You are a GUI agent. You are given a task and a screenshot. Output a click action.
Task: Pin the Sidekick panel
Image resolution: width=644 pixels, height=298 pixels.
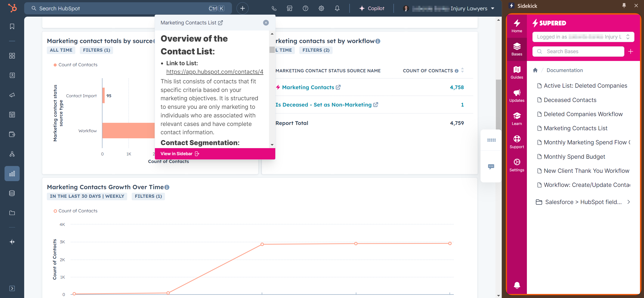pos(624,6)
